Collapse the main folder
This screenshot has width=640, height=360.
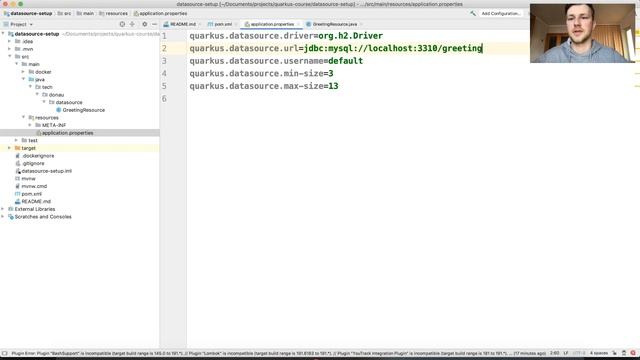(x=17, y=64)
